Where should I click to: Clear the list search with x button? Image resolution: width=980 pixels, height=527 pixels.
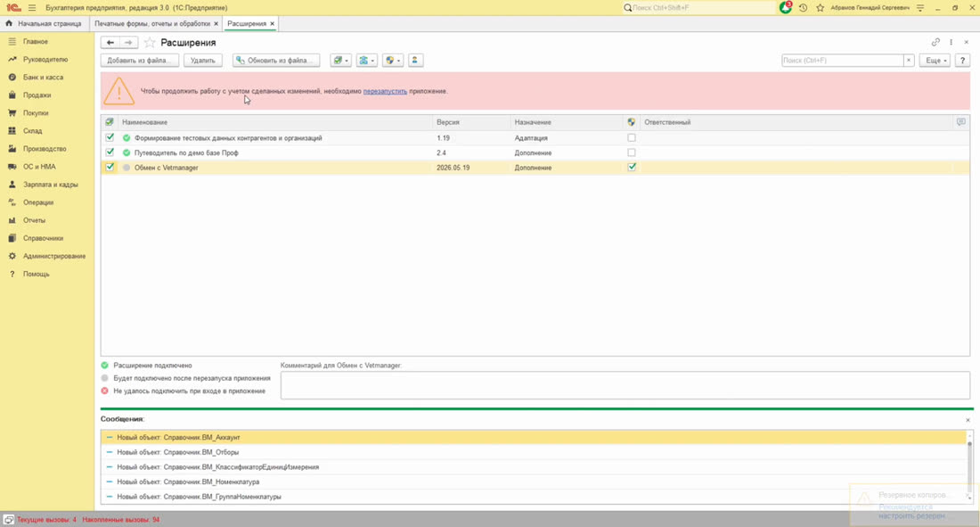coord(909,60)
